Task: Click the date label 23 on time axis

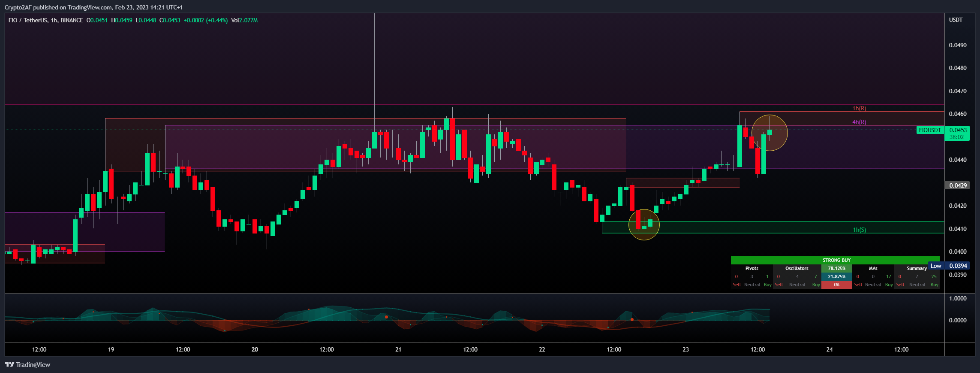Action: 685,349
